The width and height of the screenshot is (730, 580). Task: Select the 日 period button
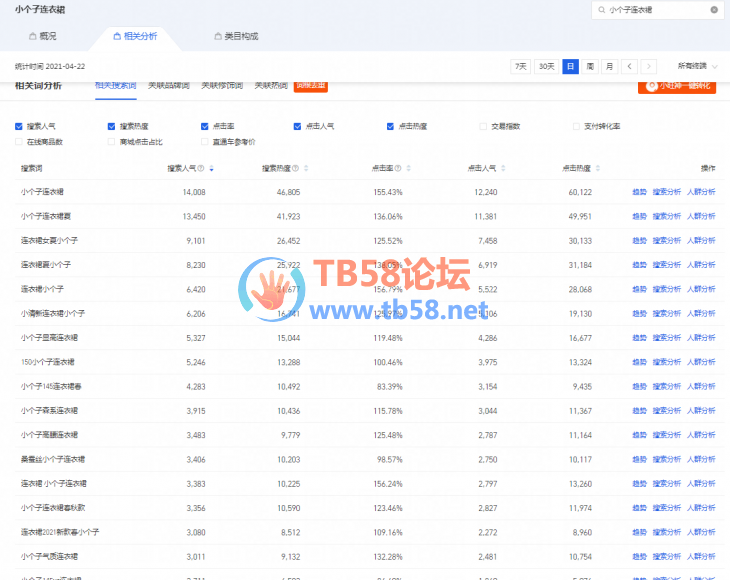(x=570, y=67)
